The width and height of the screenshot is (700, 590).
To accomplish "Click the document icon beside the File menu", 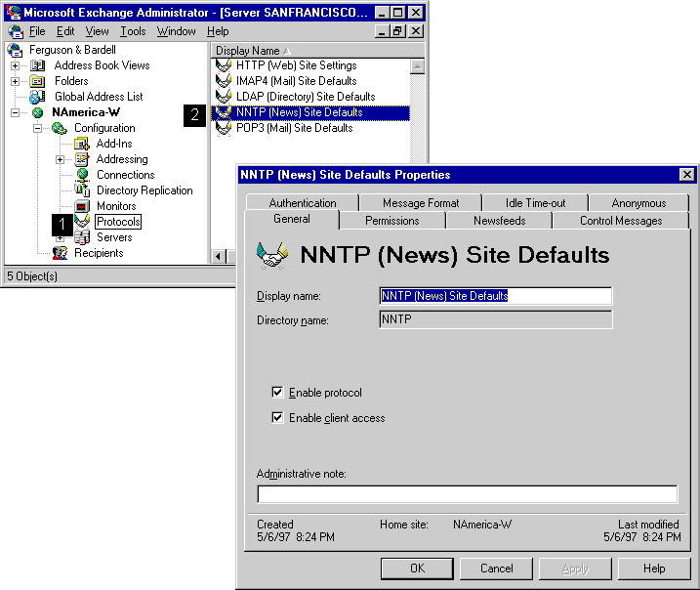I will (x=16, y=31).
